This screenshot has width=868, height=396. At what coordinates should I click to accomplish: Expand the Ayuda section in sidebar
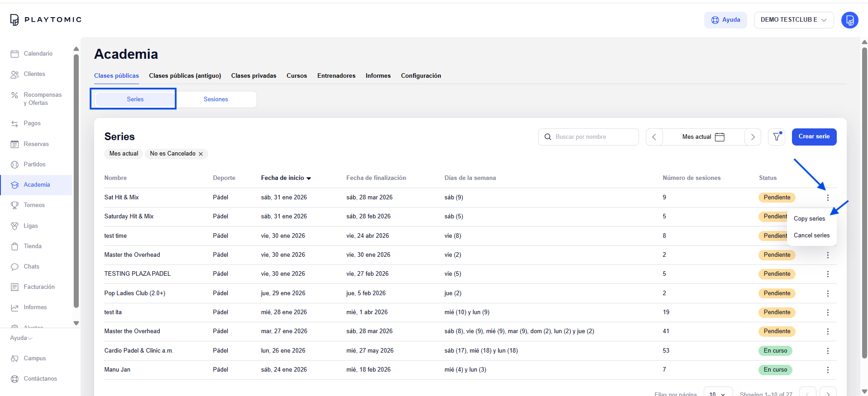click(21, 338)
